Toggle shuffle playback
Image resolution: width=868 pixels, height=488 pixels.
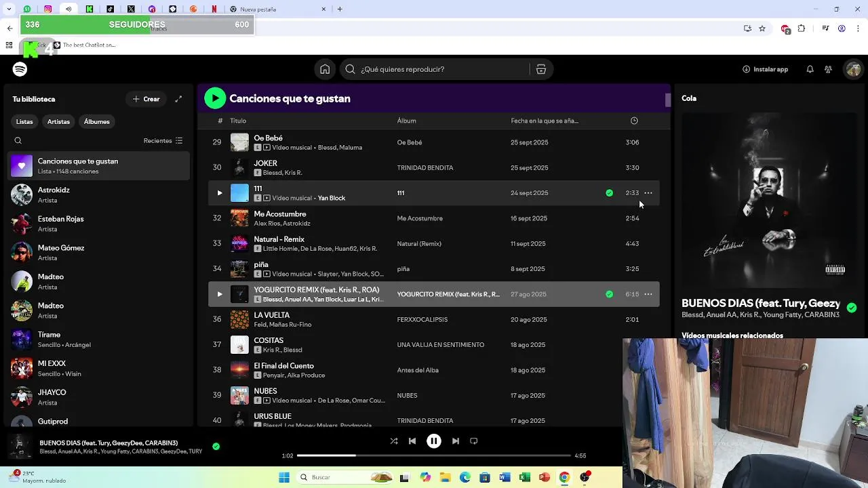tap(394, 441)
